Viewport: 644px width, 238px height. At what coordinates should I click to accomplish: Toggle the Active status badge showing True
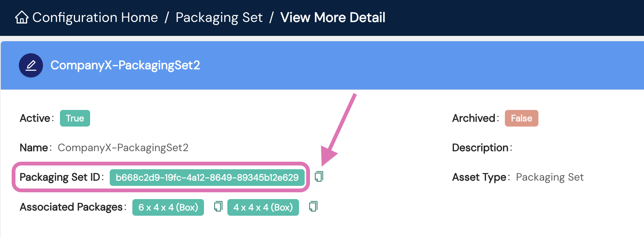tap(75, 118)
